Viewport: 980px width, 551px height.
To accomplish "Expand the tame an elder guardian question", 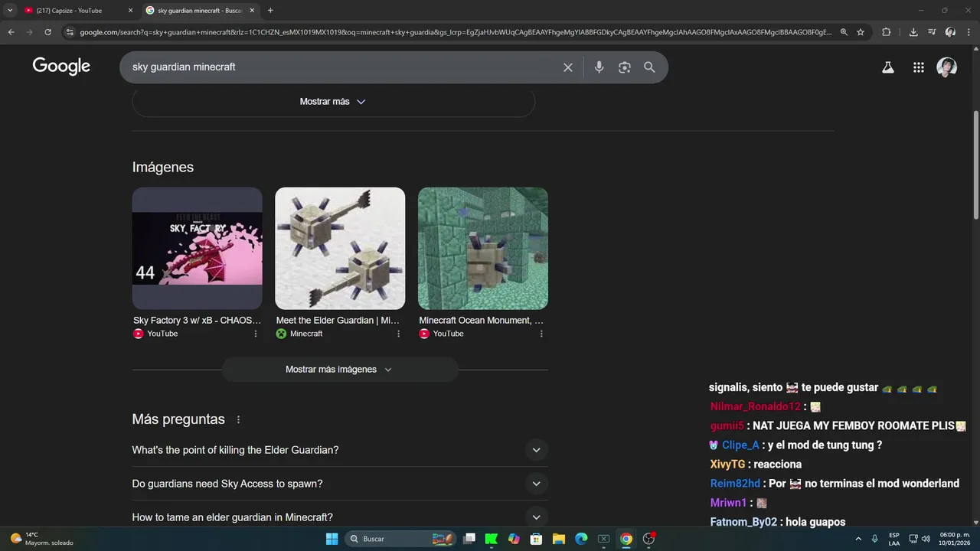I will (340, 517).
